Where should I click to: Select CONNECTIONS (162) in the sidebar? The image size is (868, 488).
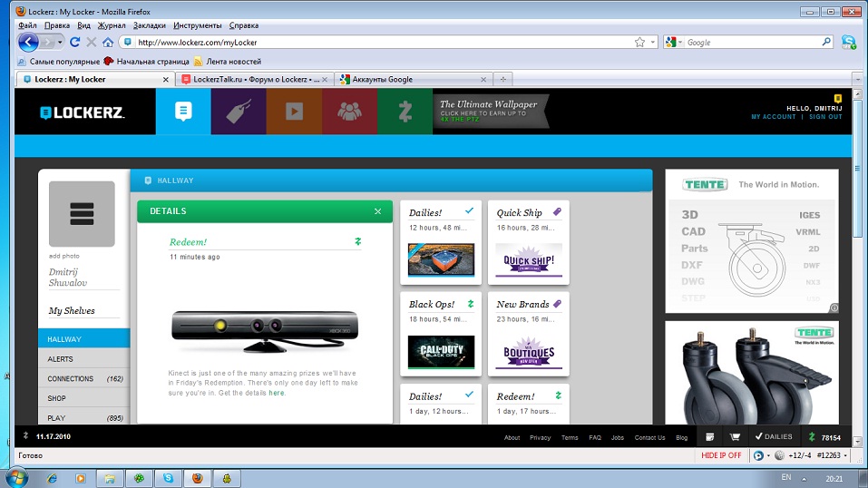click(x=84, y=379)
